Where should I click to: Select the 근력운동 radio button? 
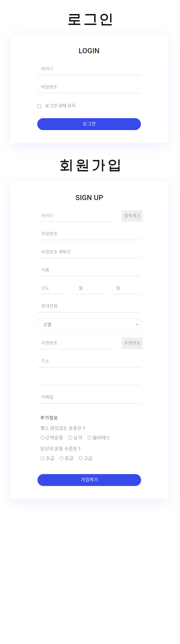(x=43, y=438)
